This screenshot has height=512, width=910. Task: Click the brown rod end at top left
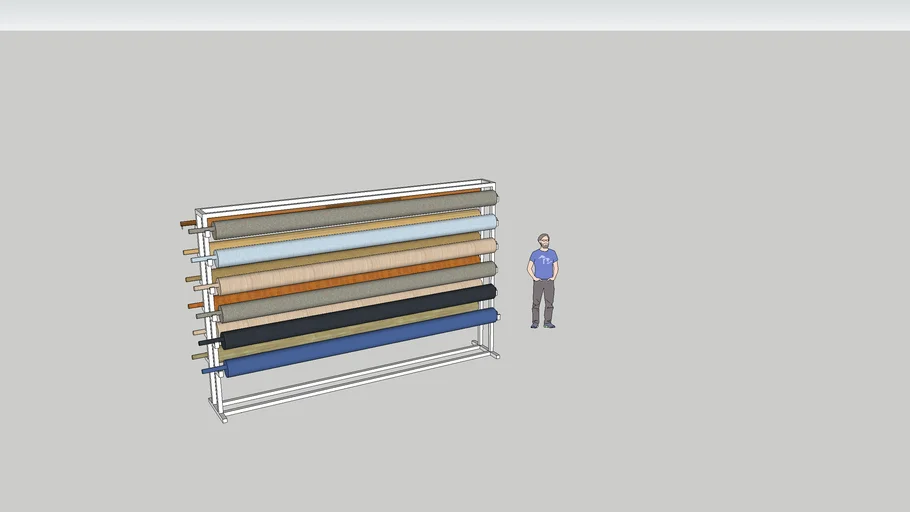(x=187, y=223)
